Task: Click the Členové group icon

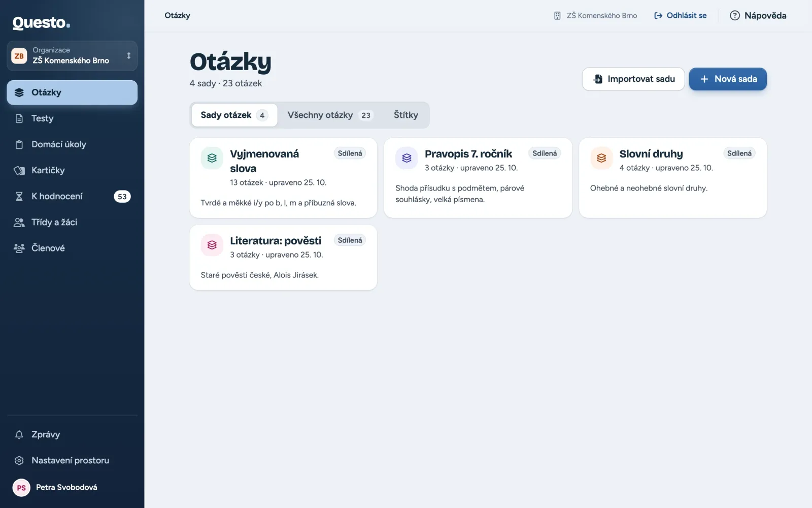Action: pos(19,248)
